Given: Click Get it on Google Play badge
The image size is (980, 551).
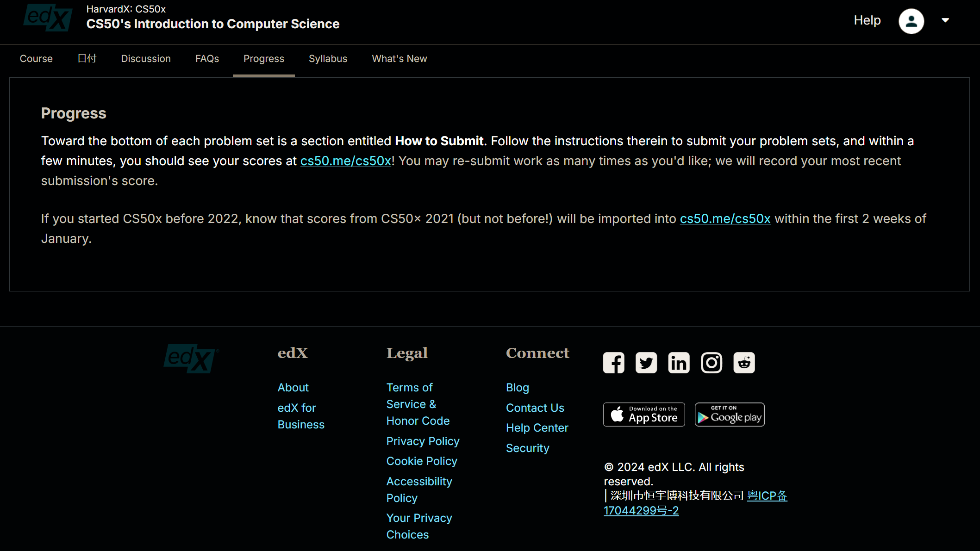Looking at the screenshot, I should pyautogui.click(x=730, y=415).
